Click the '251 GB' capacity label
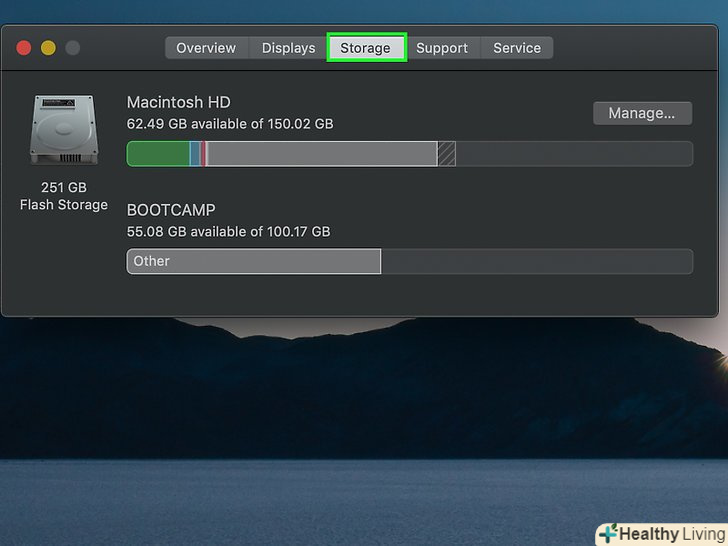The image size is (728, 546). (64, 187)
